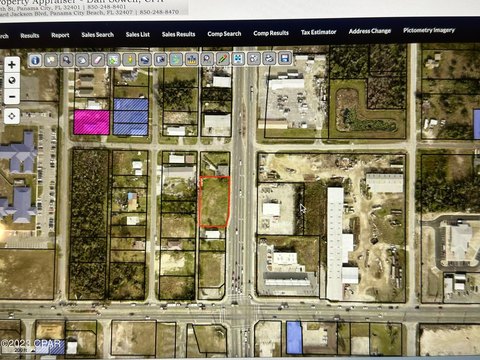Screen dimensions: 480x360
Task: Click the blue parcel south of highway
Action: pos(294,337)
